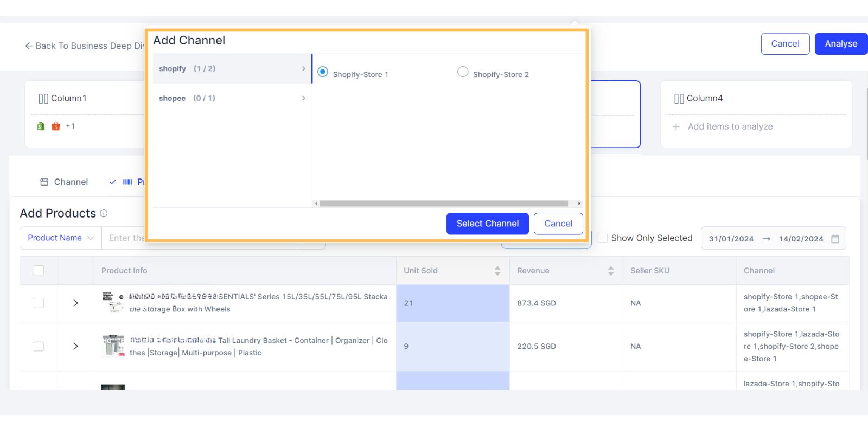Click Back To Business Deep Dive link
This screenshot has height=434, width=868.
pos(86,46)
